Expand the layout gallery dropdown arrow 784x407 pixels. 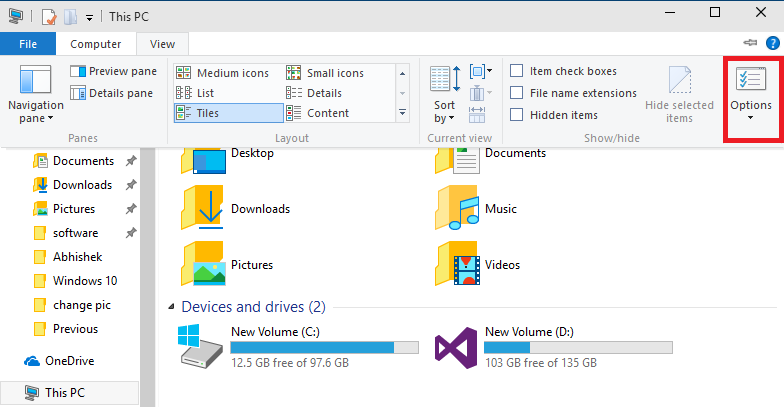pos(402,114)
